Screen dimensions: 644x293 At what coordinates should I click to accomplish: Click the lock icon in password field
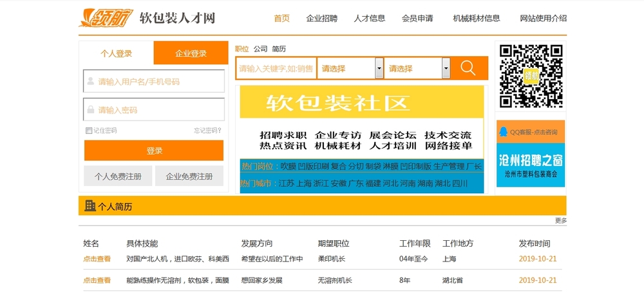click(91, 109)
